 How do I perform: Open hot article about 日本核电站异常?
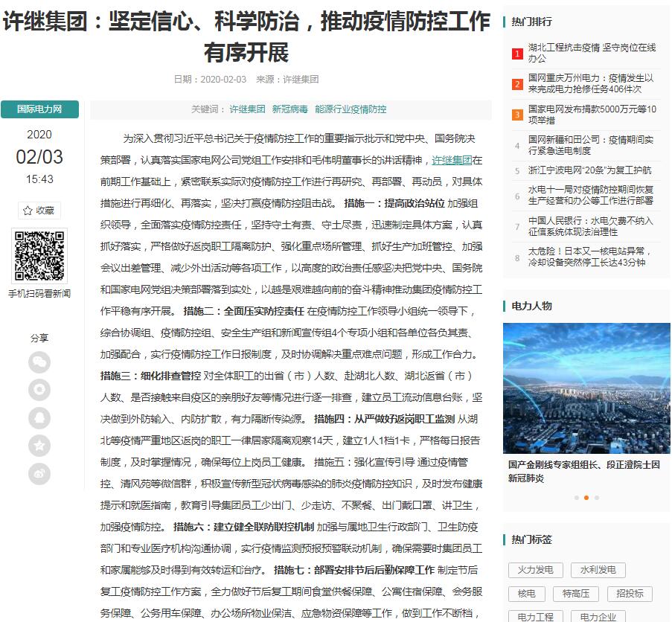click(x=589, y=257)
